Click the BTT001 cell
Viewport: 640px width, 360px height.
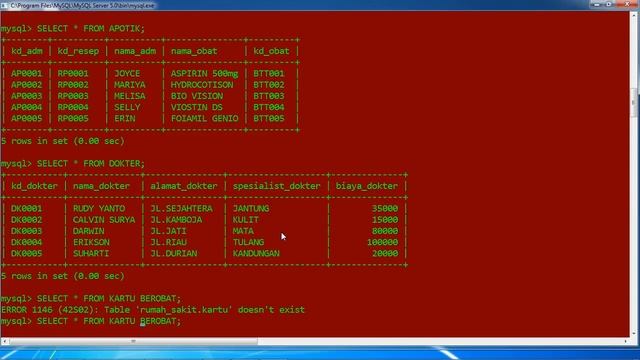269,73
